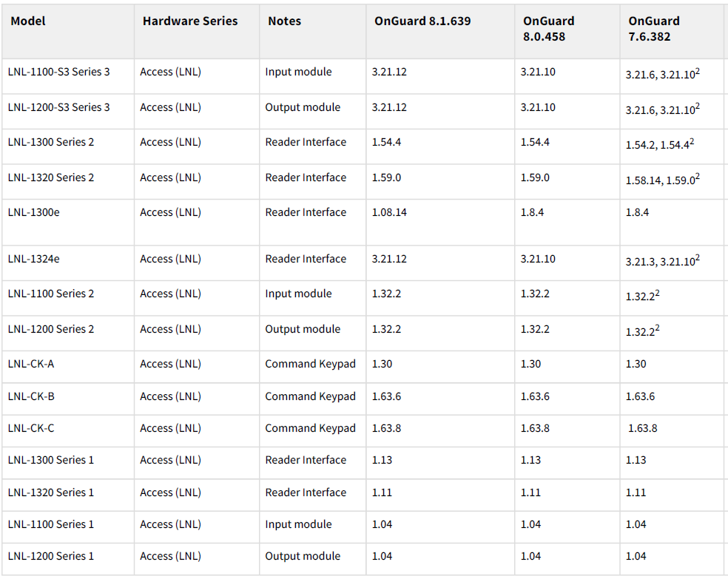Select '1.32.2' under 8.1.639 for LNL-1200 Series 2
This screenshot has height=576, width=728.
[x=386, y=329]
